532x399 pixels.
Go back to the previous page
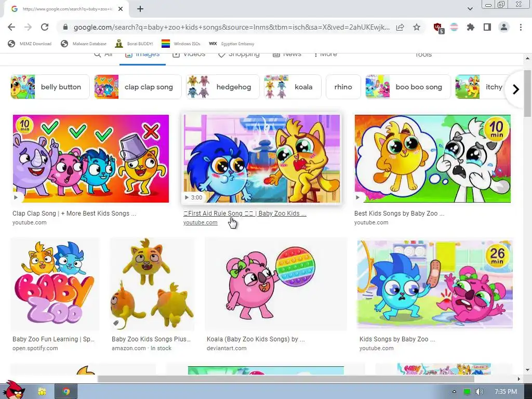(x=11, y=27)
